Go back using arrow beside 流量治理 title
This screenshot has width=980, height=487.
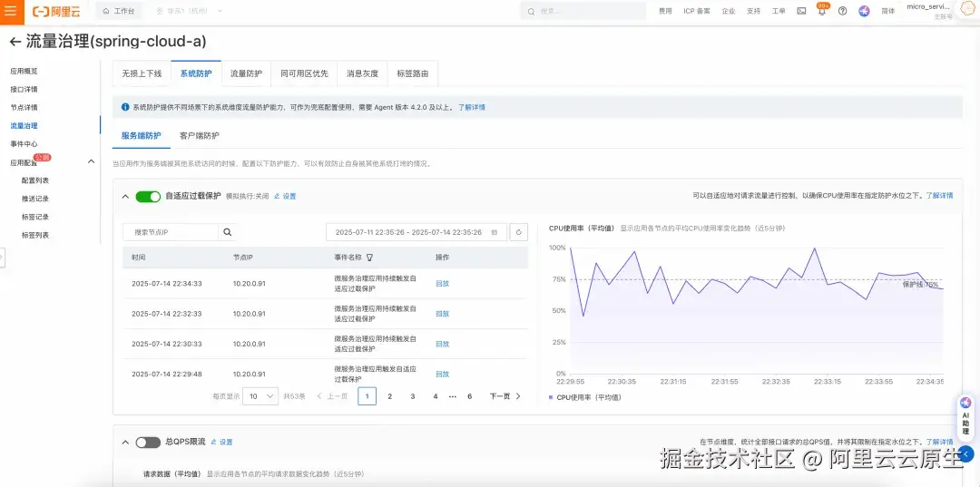pyautogui.click(x=15, y=42)
